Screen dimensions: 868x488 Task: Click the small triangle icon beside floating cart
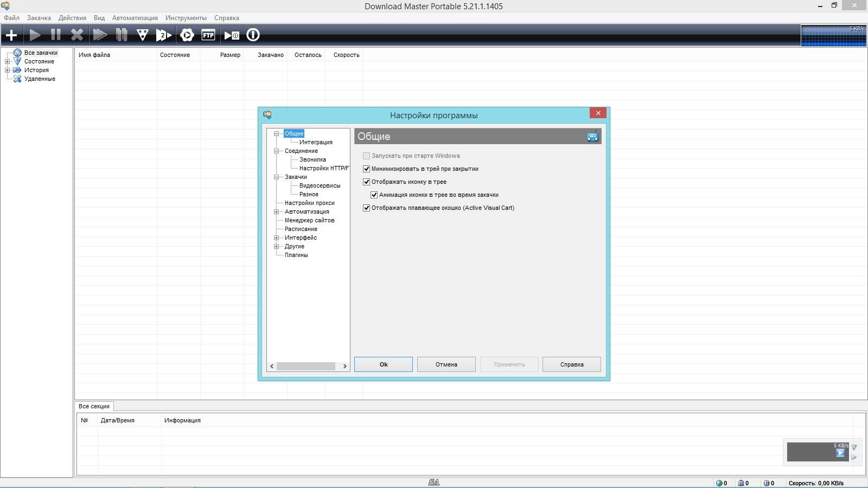854,447
